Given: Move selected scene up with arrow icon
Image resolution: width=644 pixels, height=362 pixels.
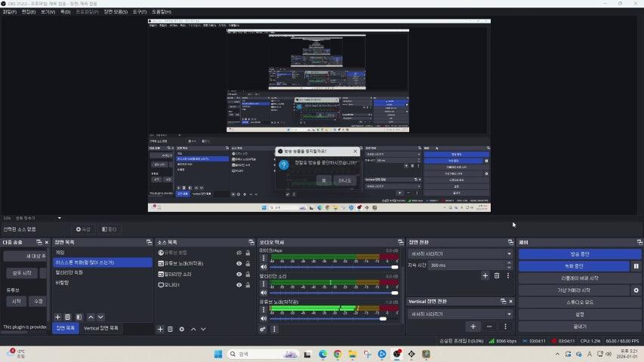Looking at the screenshot, I should (x=91, y=317).
